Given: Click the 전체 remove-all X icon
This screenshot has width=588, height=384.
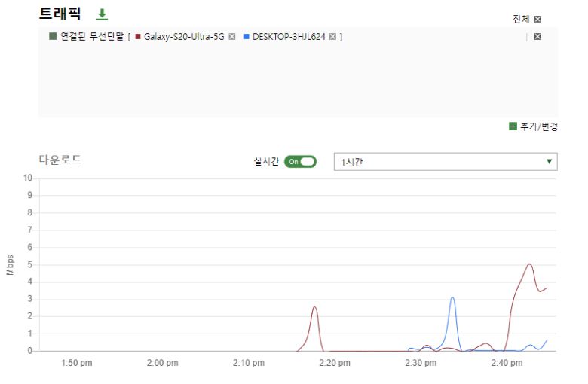Looking at the screenshot, I should (x=537, y=19).
